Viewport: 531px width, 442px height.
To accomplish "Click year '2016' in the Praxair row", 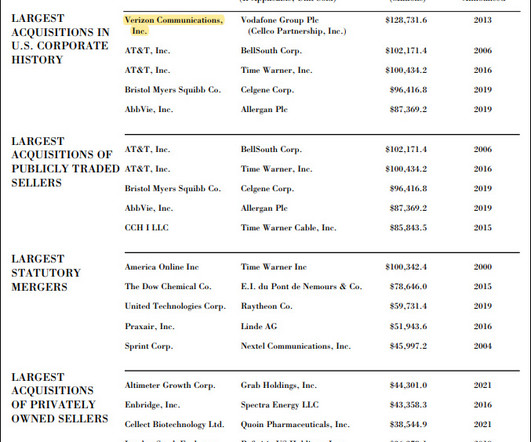I will click(483, 327).
